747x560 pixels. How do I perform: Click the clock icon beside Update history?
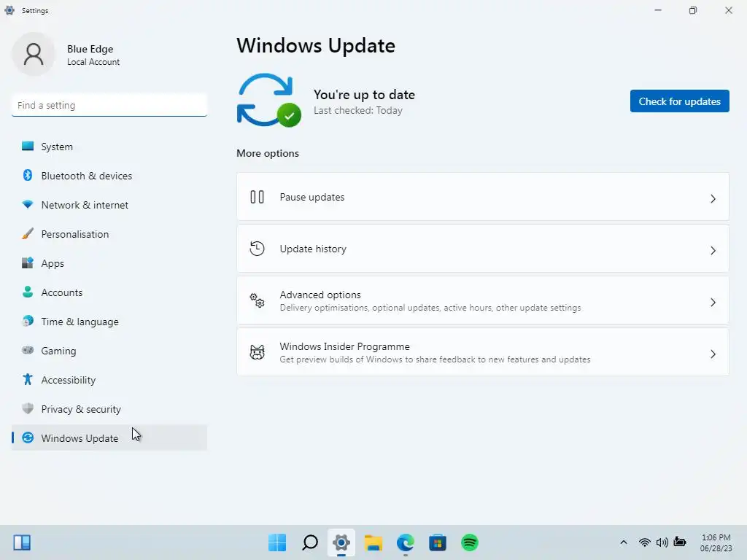(258, 249)
